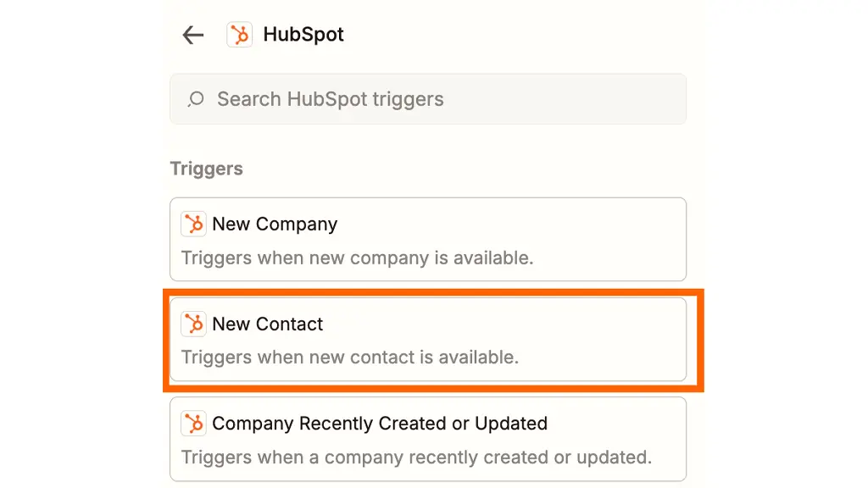
Task: Click empty right side of the search bar
Action: click(x=581, y=99)
